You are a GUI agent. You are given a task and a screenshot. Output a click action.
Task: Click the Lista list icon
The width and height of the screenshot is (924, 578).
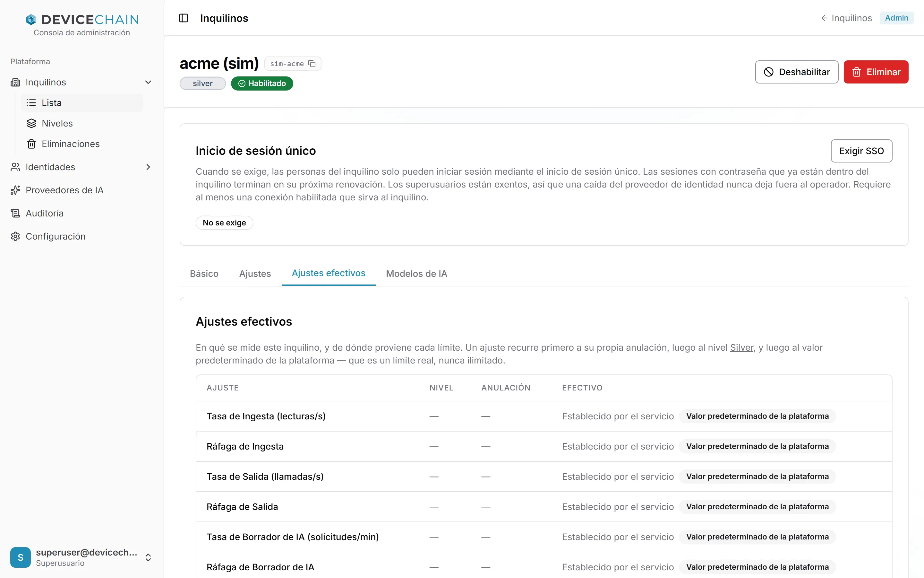(31, 103)
